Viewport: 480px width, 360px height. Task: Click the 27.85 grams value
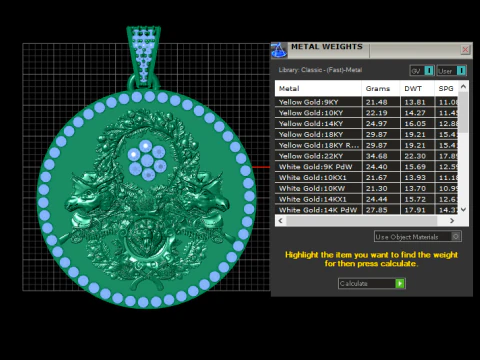(x=376, y=210)
